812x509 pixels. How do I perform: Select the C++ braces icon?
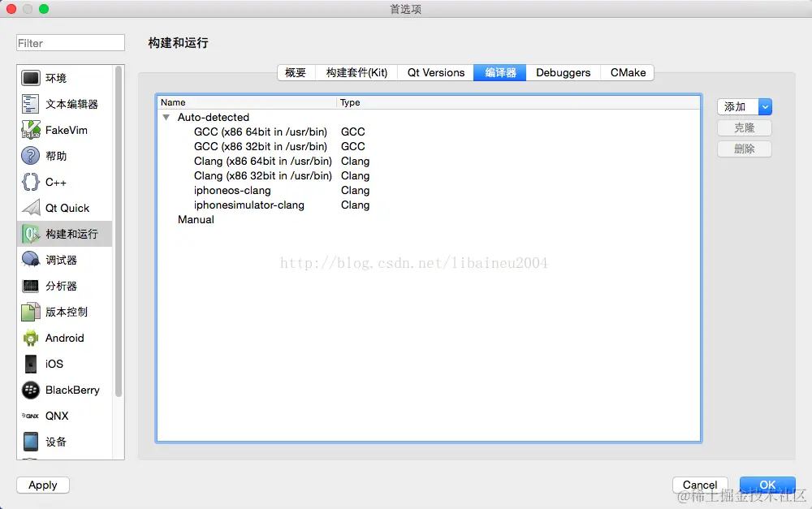pyautogui.click(x=31, y=182)
